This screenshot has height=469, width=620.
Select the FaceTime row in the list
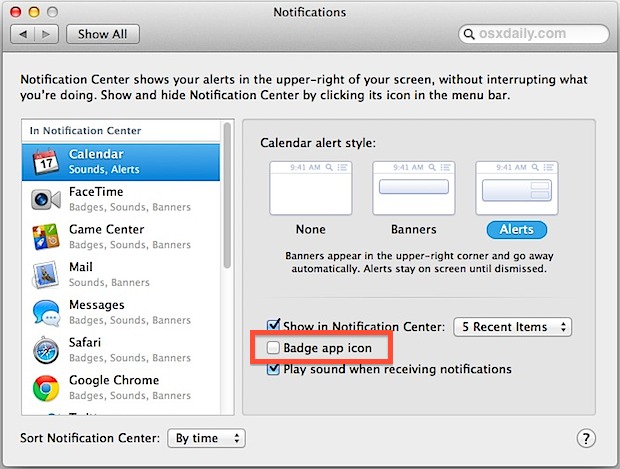[x=121, y=199]
